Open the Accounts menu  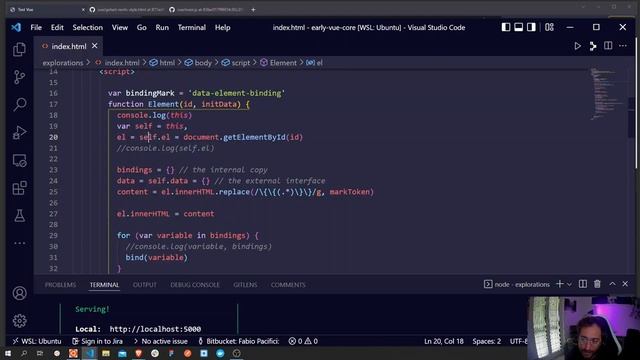coord(19,293)
